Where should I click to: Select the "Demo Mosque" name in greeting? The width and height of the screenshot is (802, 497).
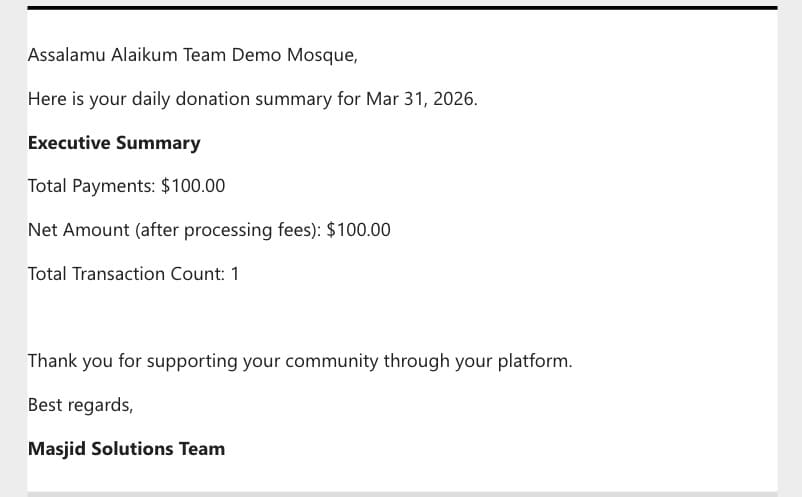coord(294,55)
